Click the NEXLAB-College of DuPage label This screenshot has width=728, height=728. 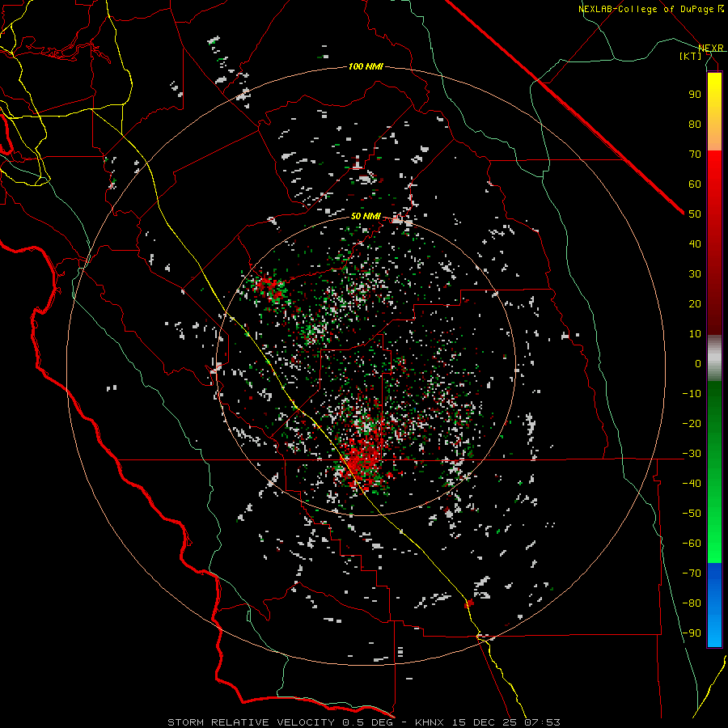click(x=648, y=9)
